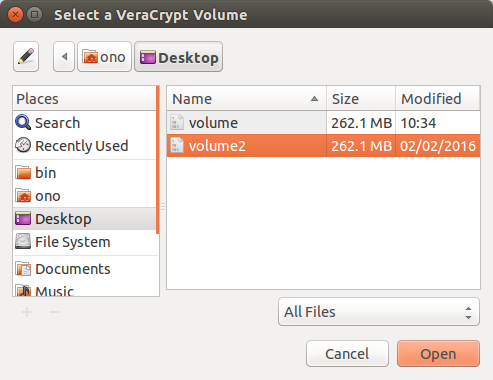Select the volume file row
This screenshot has width=493, height=380.
323,123
